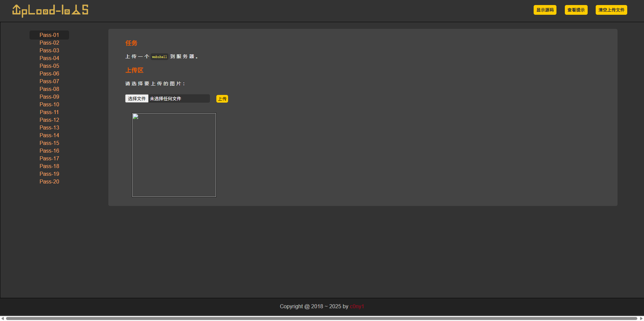Open Pass-19 in the sidebar
644x321 pixels.
click(x=49, y=174)
